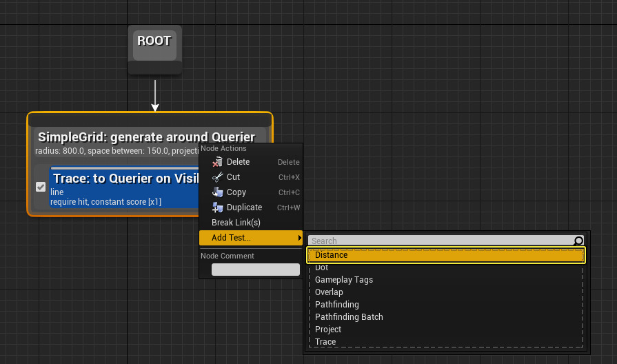617x364 pixels.
Task: Click the Ctrl+X shortcut text
Action: coord(289,177)
